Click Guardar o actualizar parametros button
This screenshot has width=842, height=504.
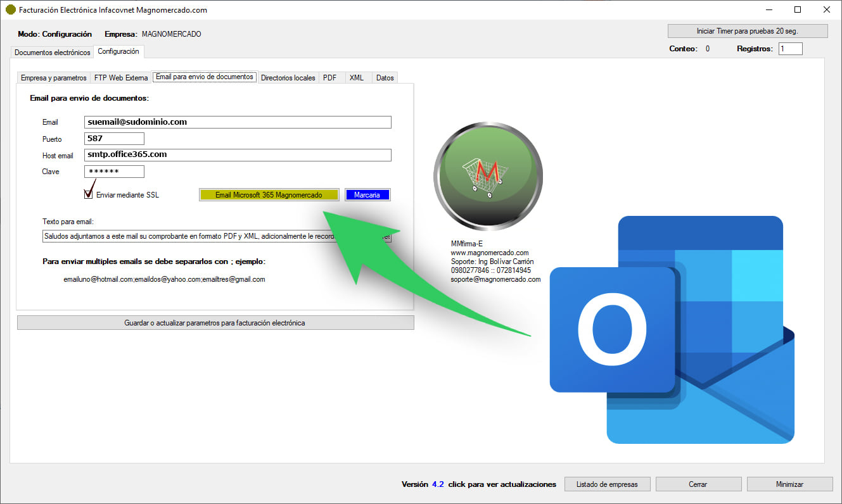tap(215, 323)
